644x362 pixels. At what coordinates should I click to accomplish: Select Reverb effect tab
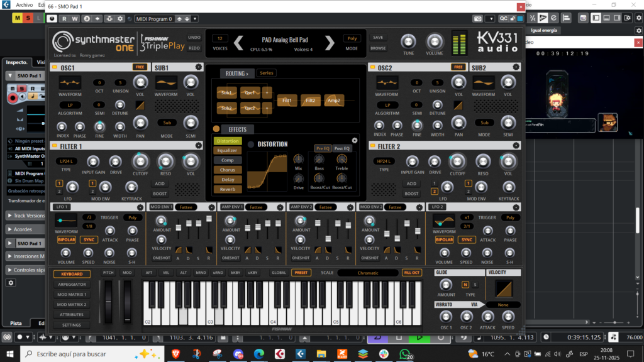coord(228,190)
